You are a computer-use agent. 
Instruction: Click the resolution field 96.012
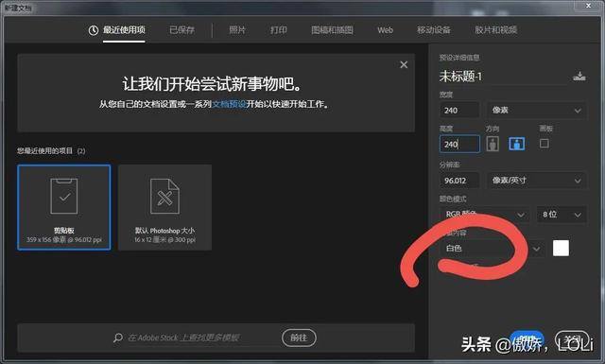[459, 181]
